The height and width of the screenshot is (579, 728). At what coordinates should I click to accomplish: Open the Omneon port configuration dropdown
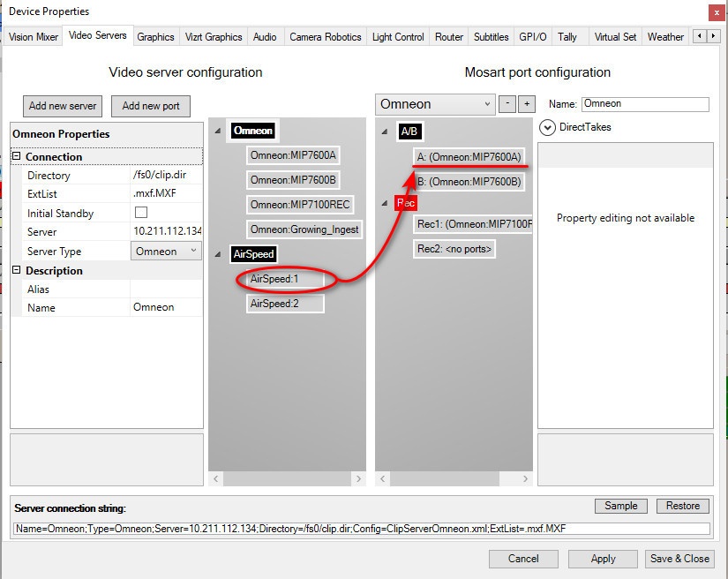click(x=435, y=104)
